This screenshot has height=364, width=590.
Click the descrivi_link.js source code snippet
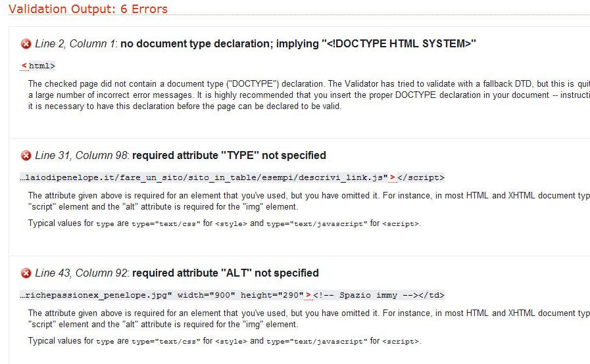pos(232,177)
